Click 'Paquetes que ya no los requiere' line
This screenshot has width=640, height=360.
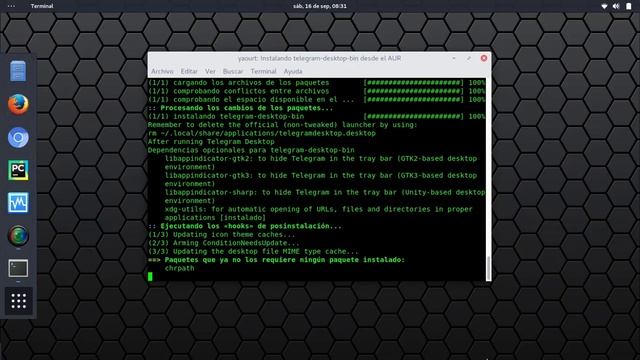coord(276,260)
